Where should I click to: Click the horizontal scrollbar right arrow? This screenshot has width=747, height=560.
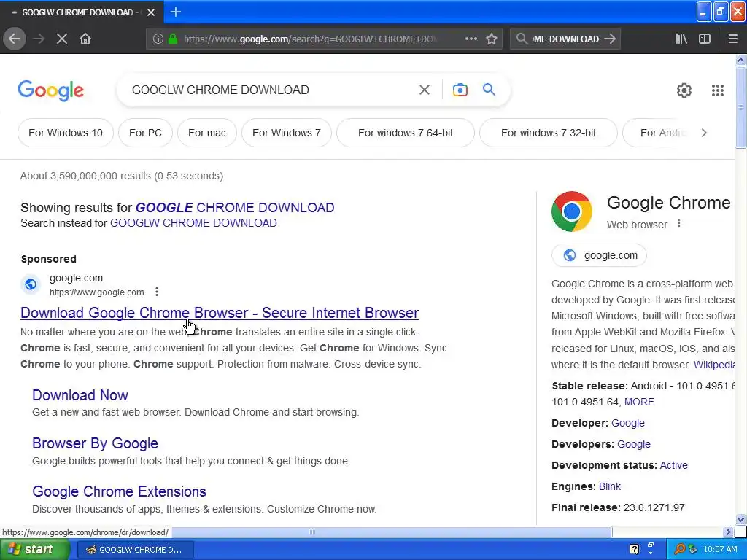point(728,532)
